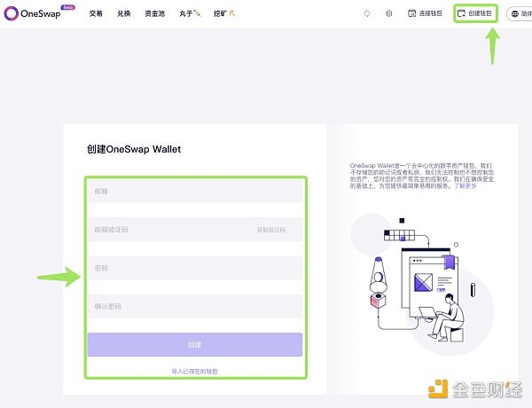Open the language globe selector
This screenshot has height=408, width=532.
coord(519,13)
